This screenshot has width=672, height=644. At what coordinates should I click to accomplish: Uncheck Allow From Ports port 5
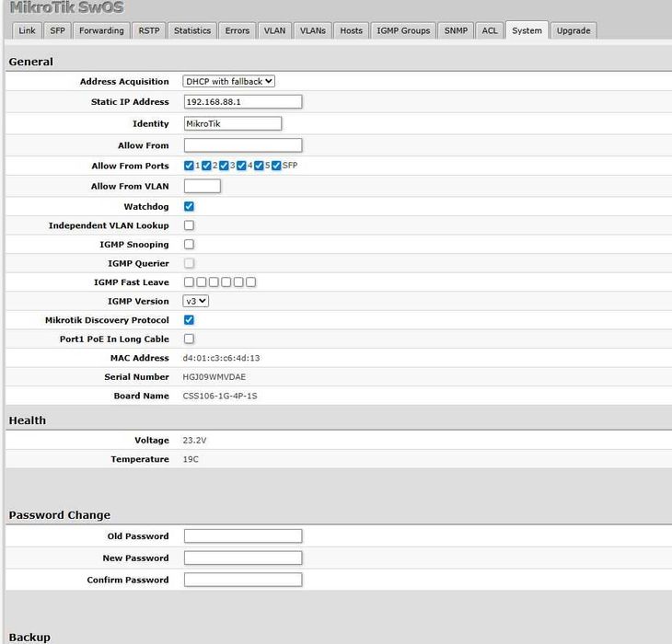click(259, 166)
